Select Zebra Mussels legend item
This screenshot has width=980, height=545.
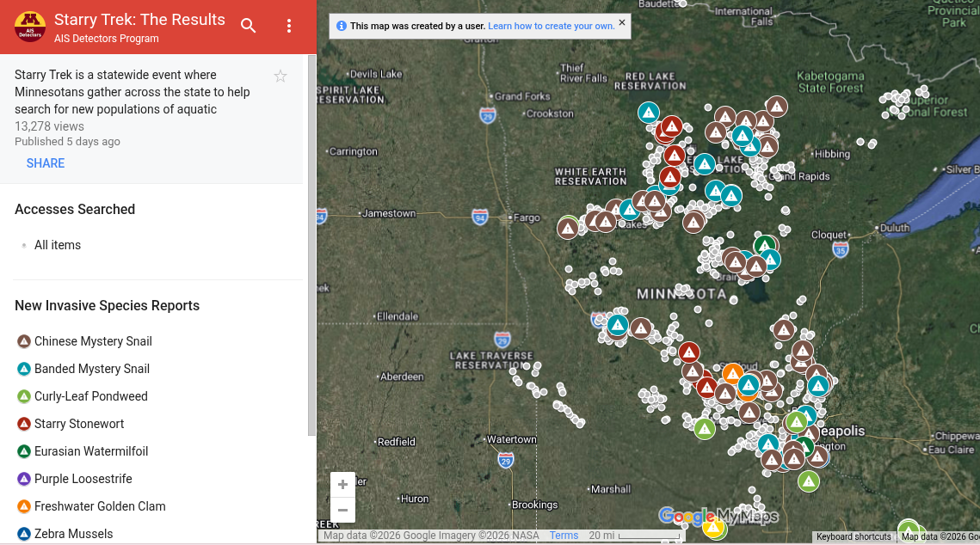pos(74,533)
